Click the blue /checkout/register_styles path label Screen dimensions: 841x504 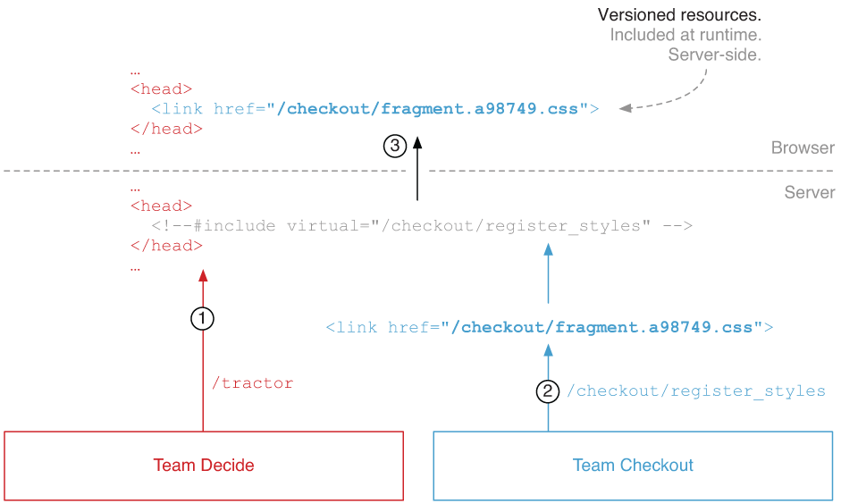[x=695, y=391]
